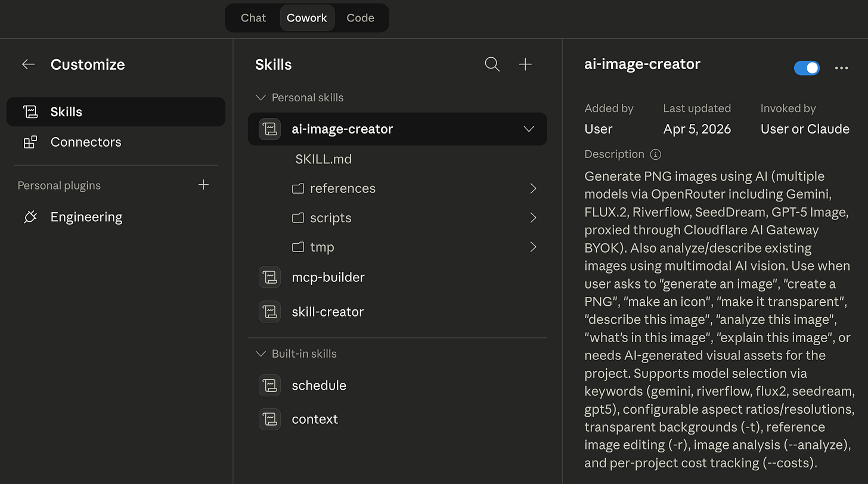Click the skill-creator skill icon
Screen dimensions: 868x484
[269, 312]
